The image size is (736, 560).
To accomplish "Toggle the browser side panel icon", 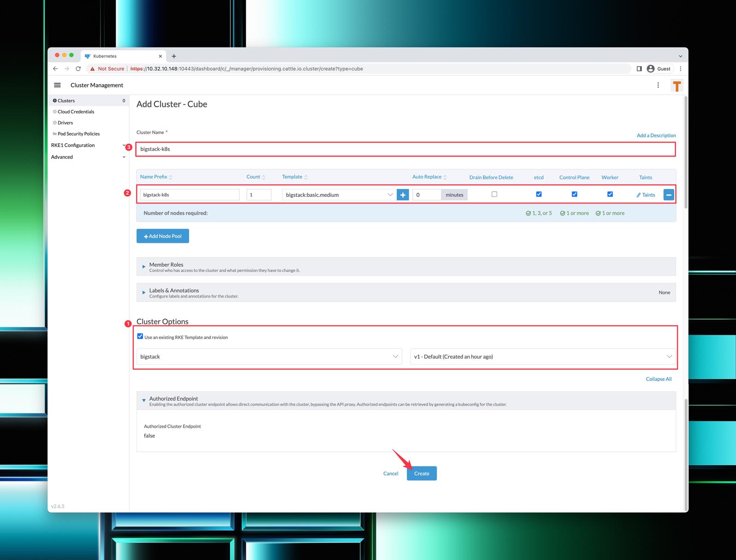I will [x=639, y=69].
